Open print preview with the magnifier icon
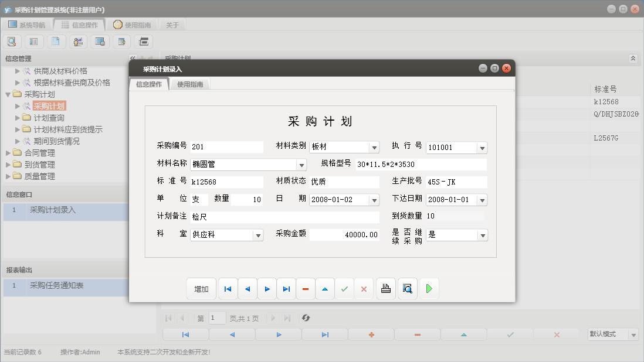 pos(407,288)
